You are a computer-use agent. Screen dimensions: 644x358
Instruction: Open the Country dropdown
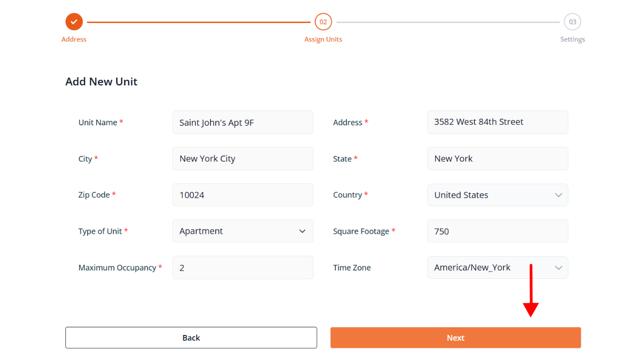click(x=497, y=195)
